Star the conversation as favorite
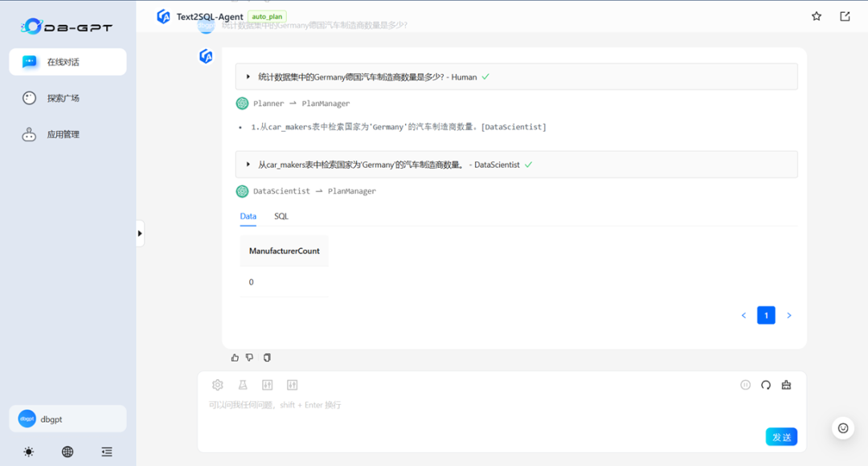The width and height of the screenshot is (868, 466). pos(817,16)
